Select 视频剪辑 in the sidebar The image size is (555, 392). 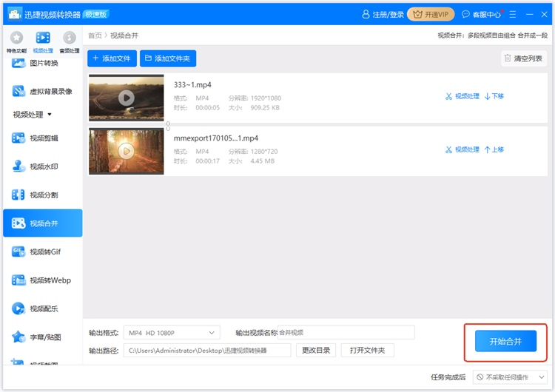coord(42,138)
